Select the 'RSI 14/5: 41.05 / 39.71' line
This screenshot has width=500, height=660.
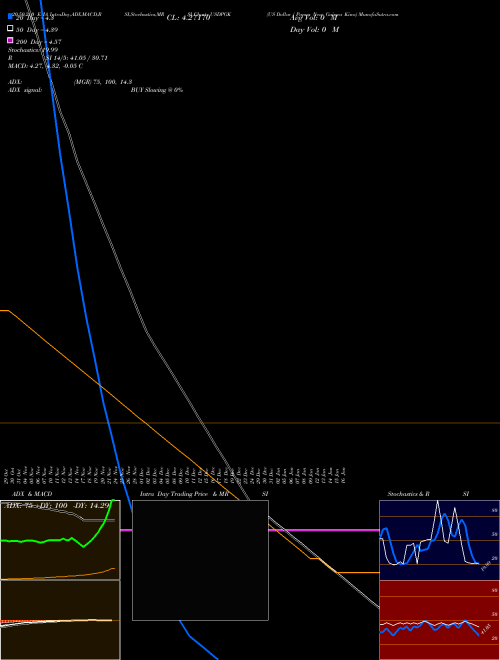click(x=58, y=58)
